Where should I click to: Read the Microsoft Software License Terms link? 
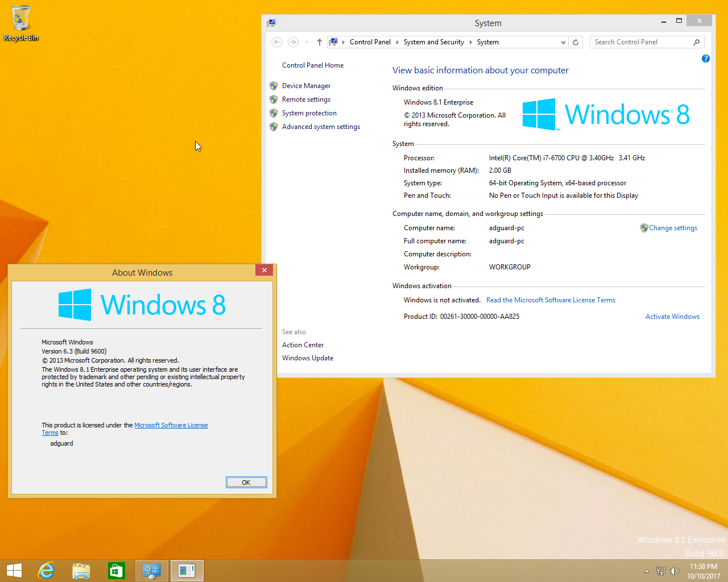(x=551, y=300)
